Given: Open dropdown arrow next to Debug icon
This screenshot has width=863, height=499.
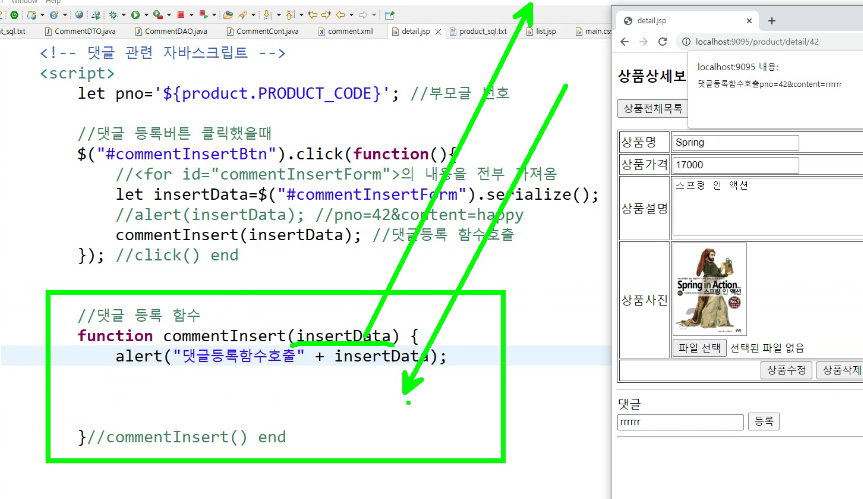Looking at the screenshot, I should (x=123, y=15).
